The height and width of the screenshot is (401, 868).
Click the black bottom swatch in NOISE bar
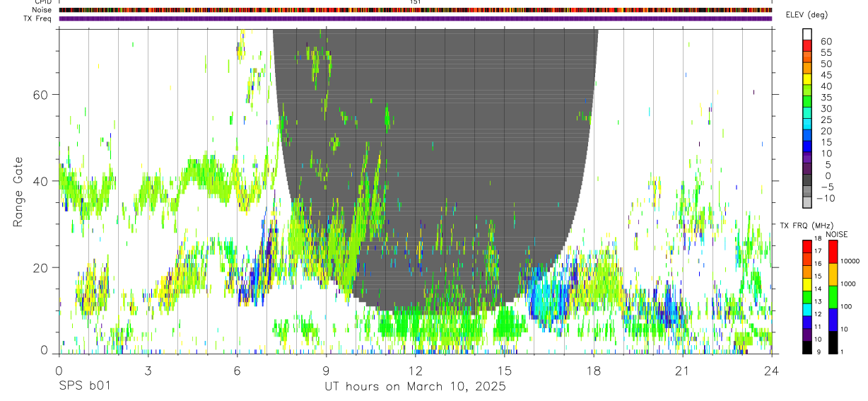pyautogui.click(x=833, y=342)
